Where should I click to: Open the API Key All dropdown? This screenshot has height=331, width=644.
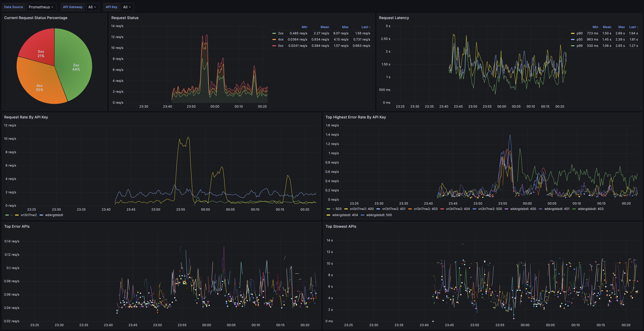(x=127, y=7)
